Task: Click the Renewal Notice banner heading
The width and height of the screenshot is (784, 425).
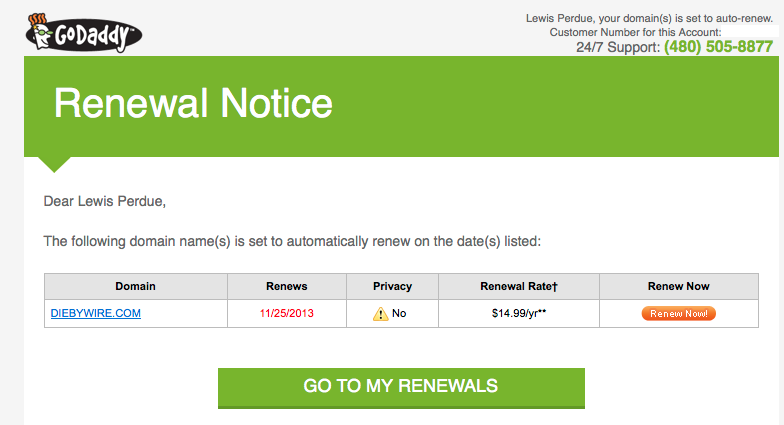Action: coord(193,103)
